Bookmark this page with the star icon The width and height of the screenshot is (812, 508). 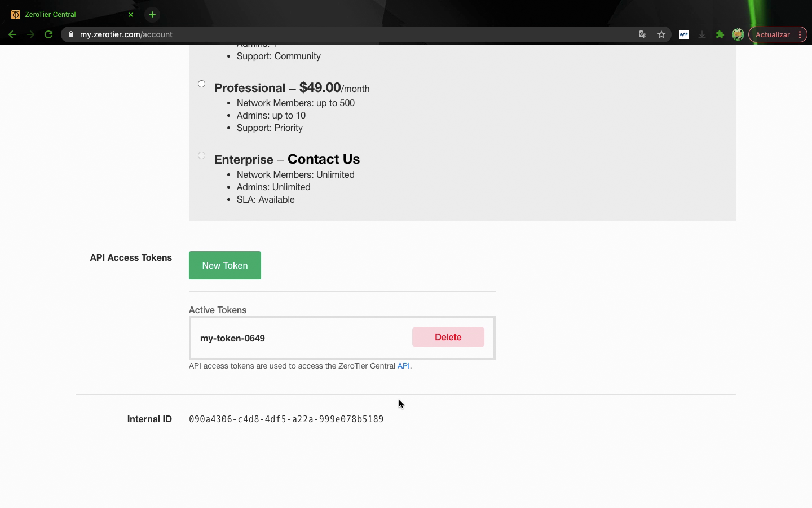[661, 34]
